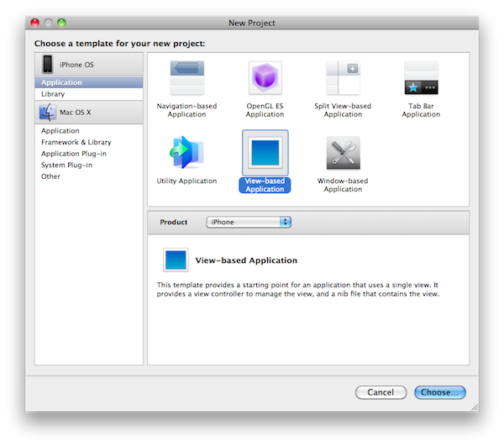
Task: Click the Product label
Action: 174,222
